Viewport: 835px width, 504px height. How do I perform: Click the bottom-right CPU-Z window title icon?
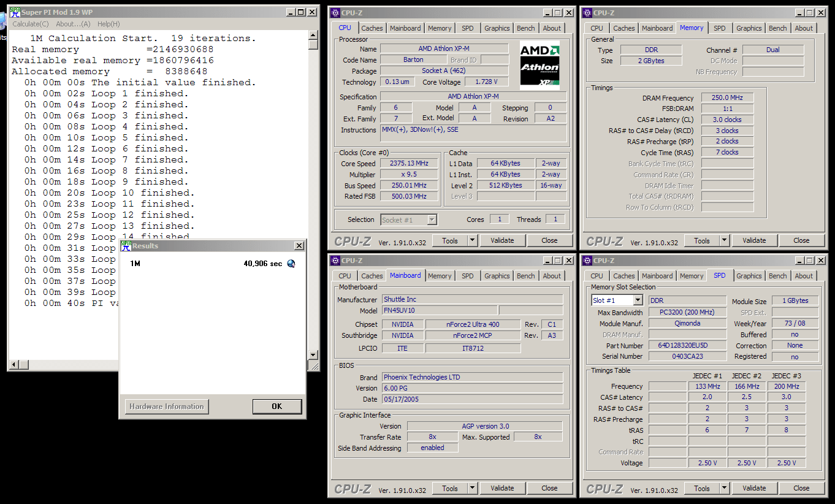pyautogui.click(x=587, y=261)
